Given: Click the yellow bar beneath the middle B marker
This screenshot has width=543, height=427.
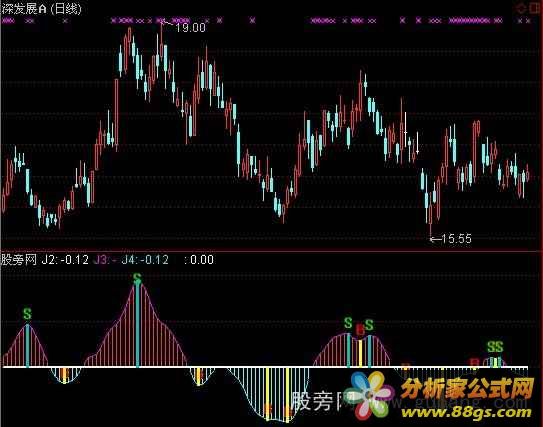Looking at the screenshot, I should click(x=360, y=353).
